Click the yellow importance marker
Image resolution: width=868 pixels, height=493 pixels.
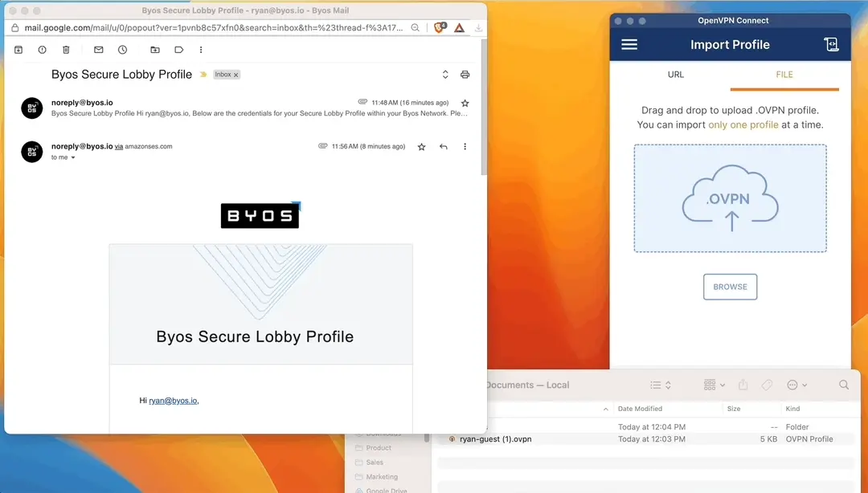(203, 75)
